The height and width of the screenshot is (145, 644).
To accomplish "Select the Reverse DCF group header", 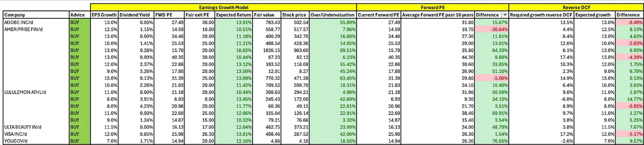I will tap(576, 8).
